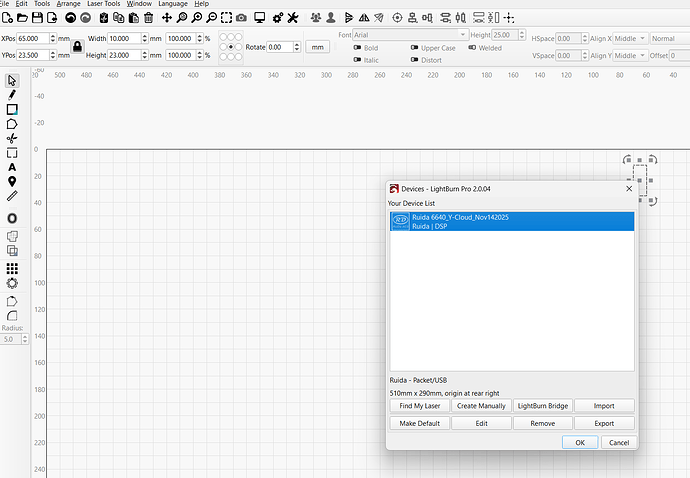The height and width of the screenshot is (478, 690).
Task: Pick the Rectangle drawing tool
Action: [12, 110]
